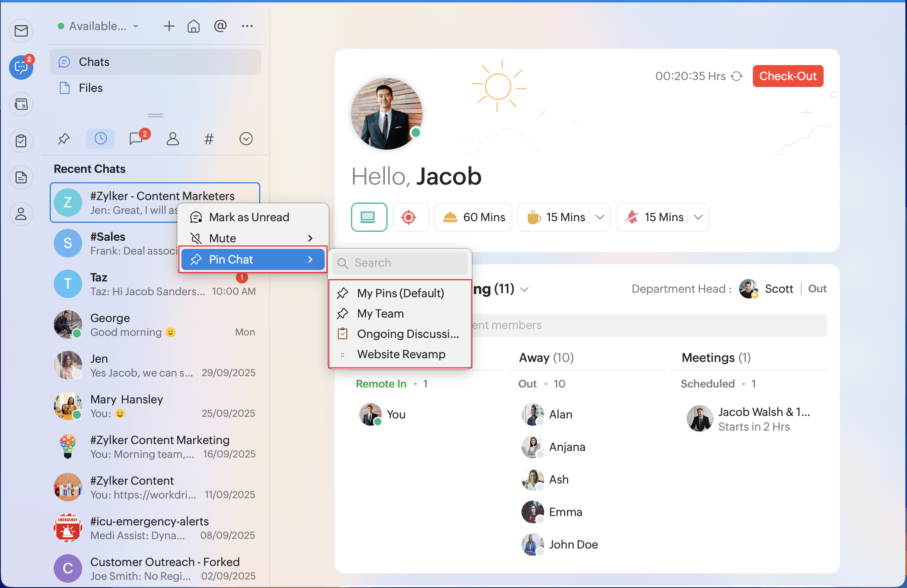The width and height of the screenshot is (907, 588).
Task: Click the home icon in chat header
Action: point(194,26)
